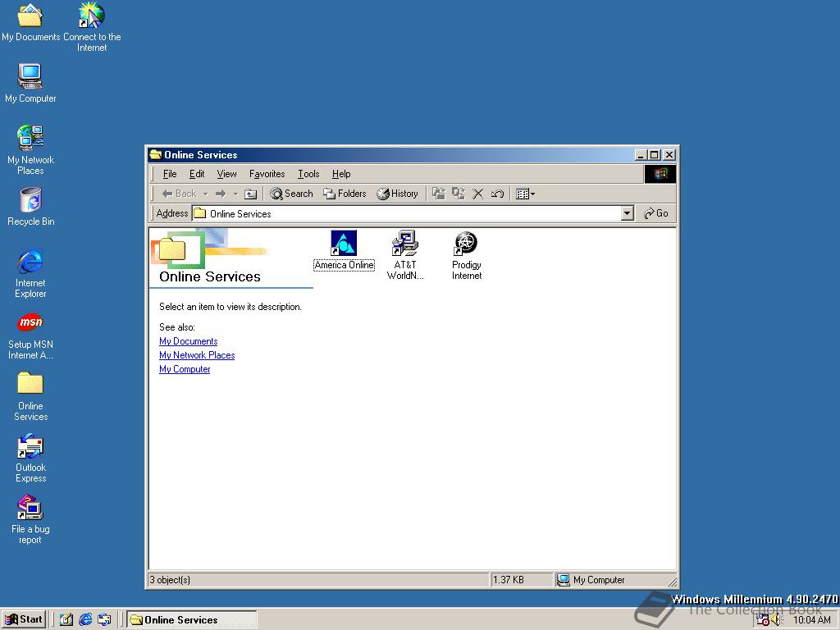Select Setup MSN Internet Access icon
Screen dimensions: 840x630
[x=30, y=336]
